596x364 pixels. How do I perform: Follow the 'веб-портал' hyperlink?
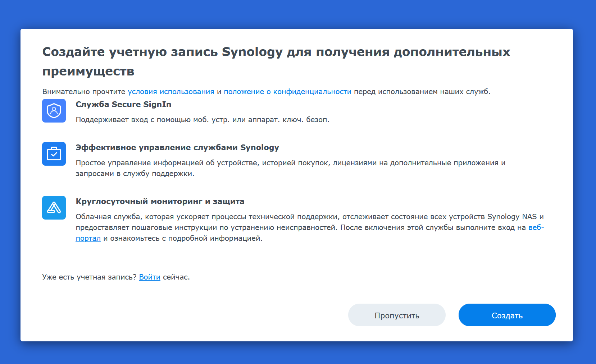tap(536, 227)
